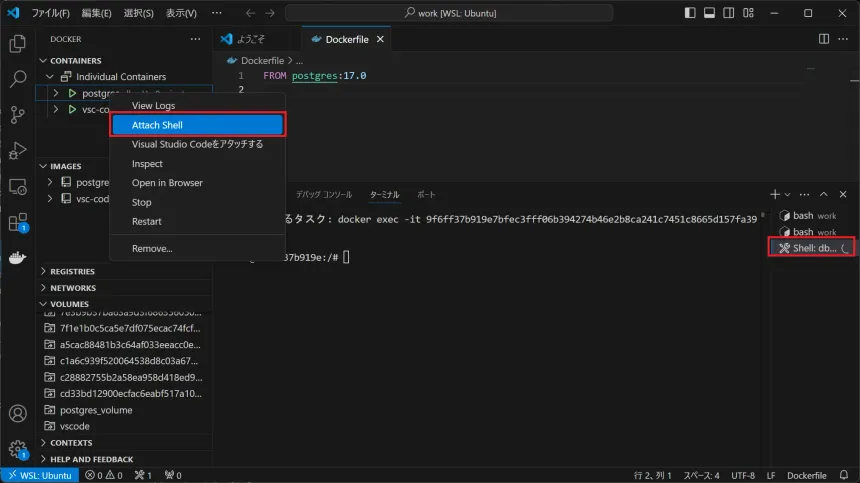Select the Shell: db terminal entry

814,248
